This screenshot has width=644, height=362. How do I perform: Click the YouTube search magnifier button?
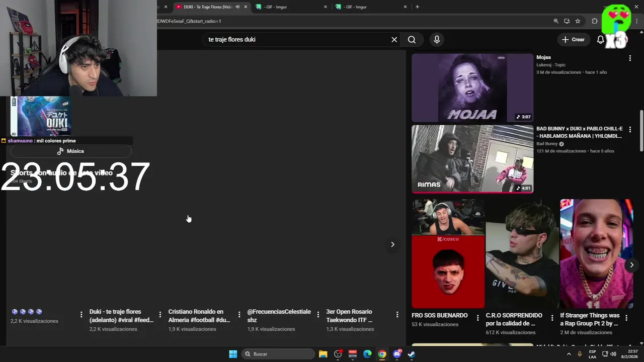412,40
